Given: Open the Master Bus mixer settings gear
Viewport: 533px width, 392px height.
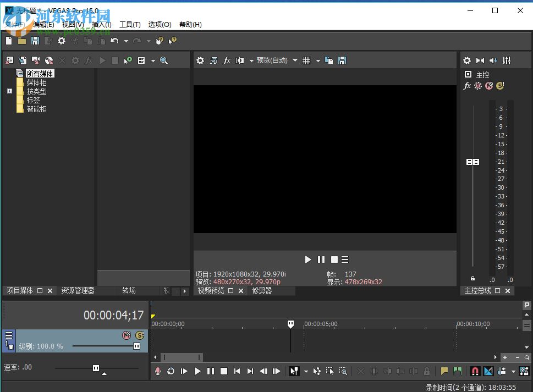Looking at the screenshot, I should coord(467,60).
